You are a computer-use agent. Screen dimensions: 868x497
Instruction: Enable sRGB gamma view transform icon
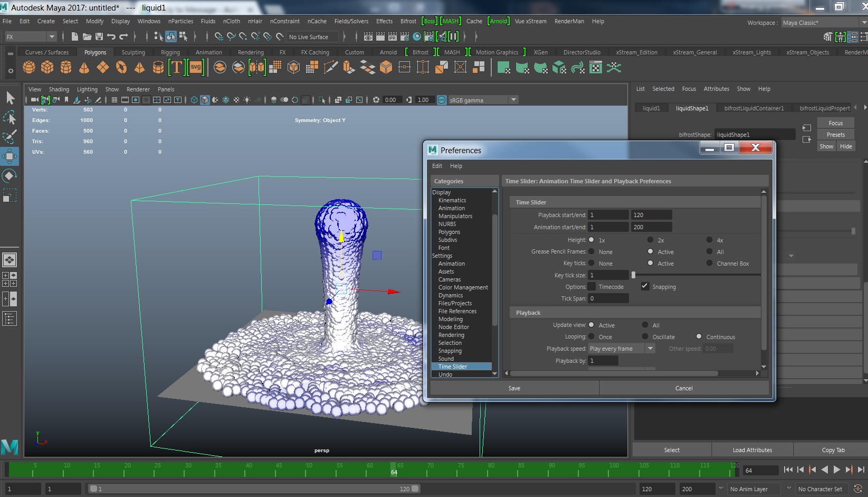pos(441,99)
